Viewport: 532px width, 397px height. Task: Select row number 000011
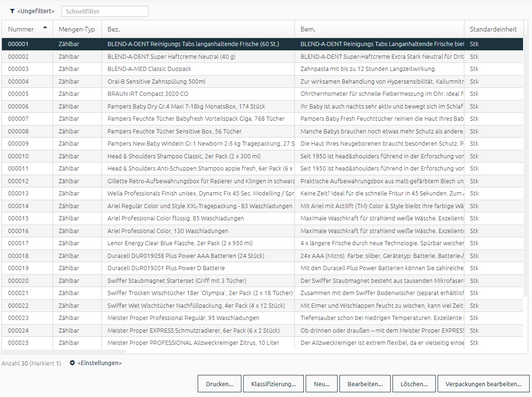pyautogui.click(x=262, y=169)
